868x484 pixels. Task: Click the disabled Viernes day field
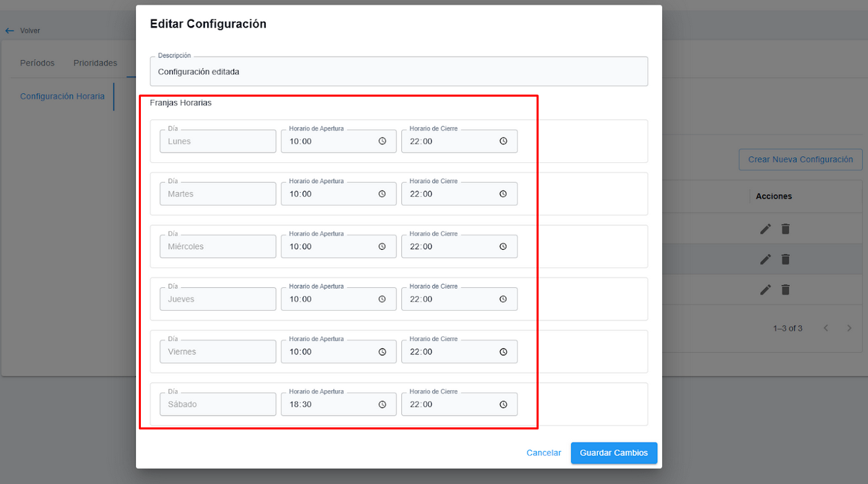pos(218,351)
